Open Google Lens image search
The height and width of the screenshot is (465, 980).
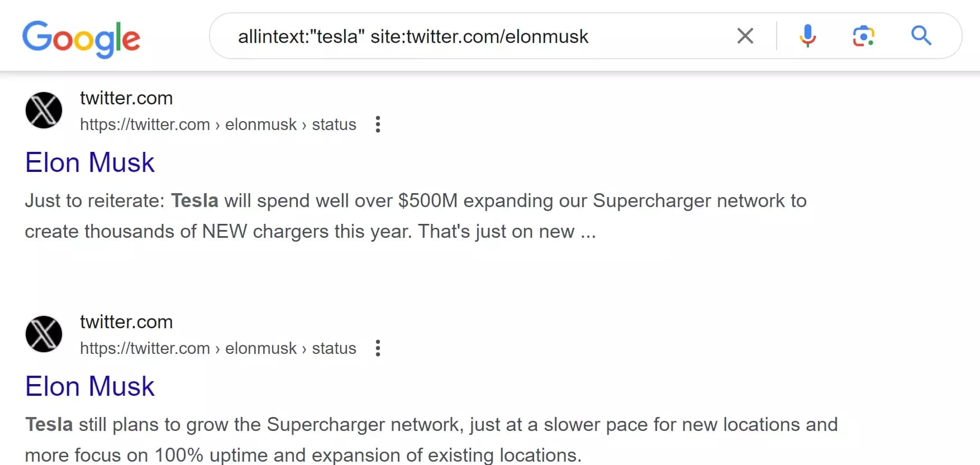(863, 36)
